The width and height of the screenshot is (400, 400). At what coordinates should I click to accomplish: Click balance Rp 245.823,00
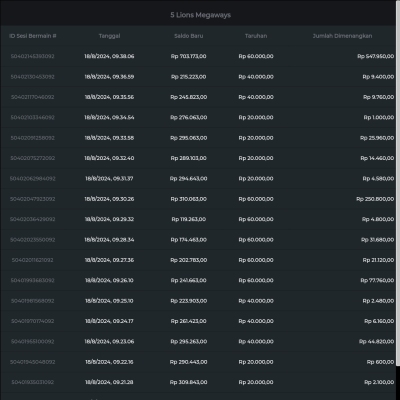click(189, 97)
